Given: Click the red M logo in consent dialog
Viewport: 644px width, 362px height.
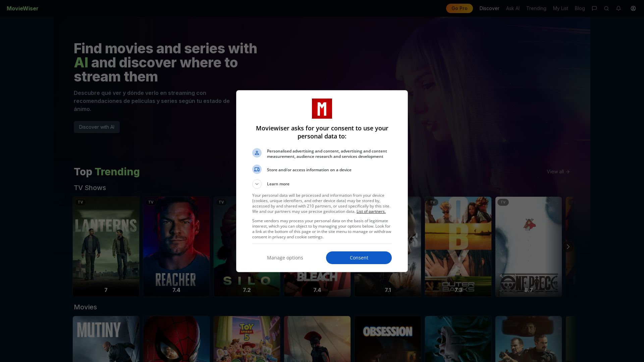Looking at the screenshot, I should 322,109.
